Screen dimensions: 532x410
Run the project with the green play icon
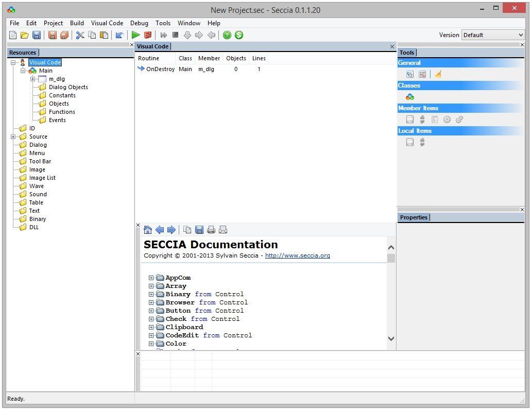(136, 35)
